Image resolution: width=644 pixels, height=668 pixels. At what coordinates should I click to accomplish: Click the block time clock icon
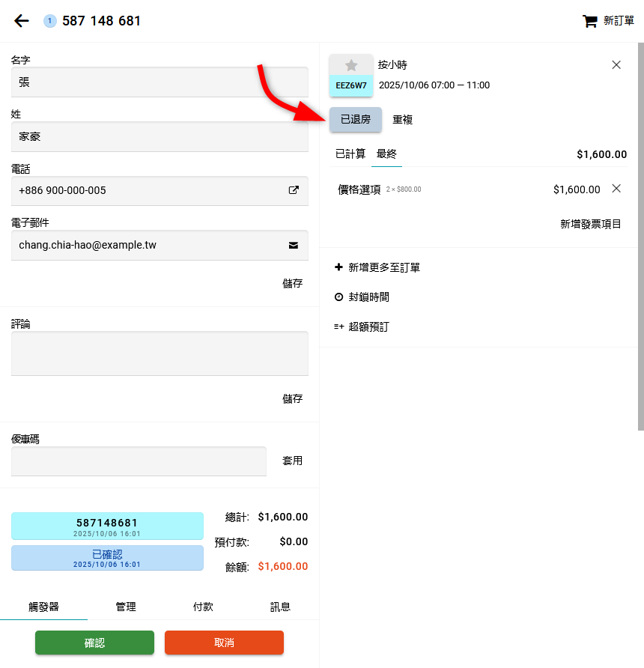coord(338,297)
